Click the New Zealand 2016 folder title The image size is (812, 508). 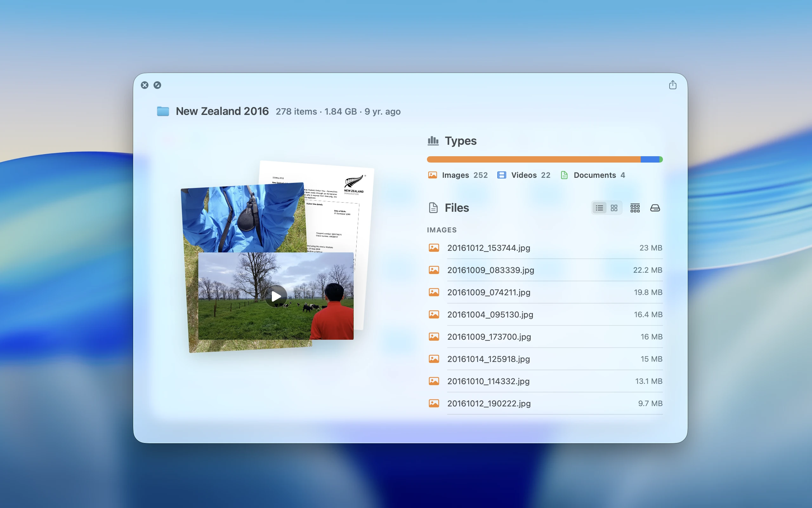coord(222,111)
